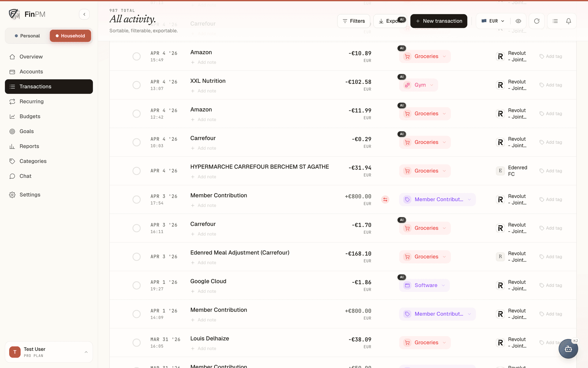Click the FinPM logo icon
Screen dimensions: 588x368
pos(14,14)
